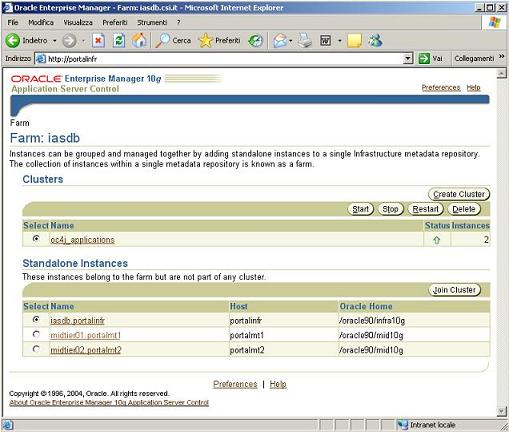
Task: Open the Messenger people icon
Action: coord(375,40)
